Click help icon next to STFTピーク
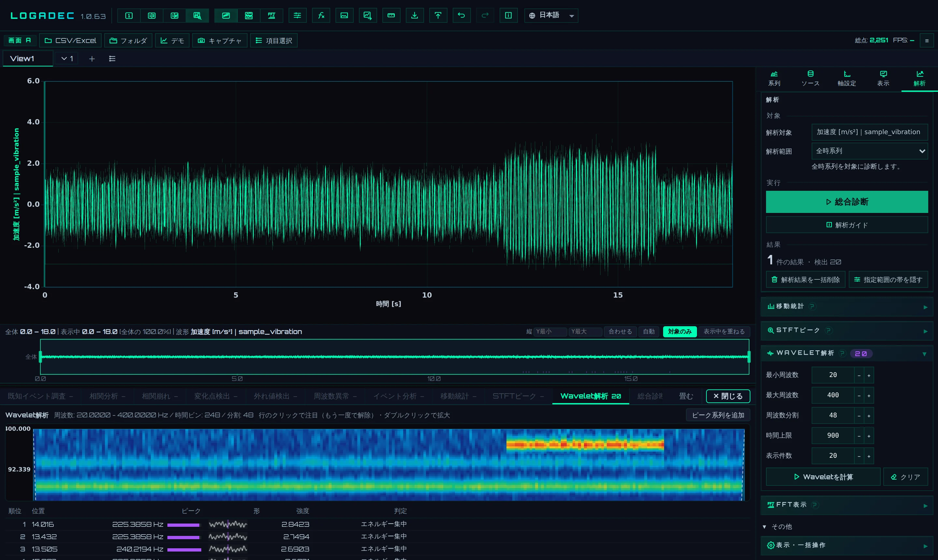Image resolution: width=938 pixels, height=560 pixels. click(x=829, y=330)
